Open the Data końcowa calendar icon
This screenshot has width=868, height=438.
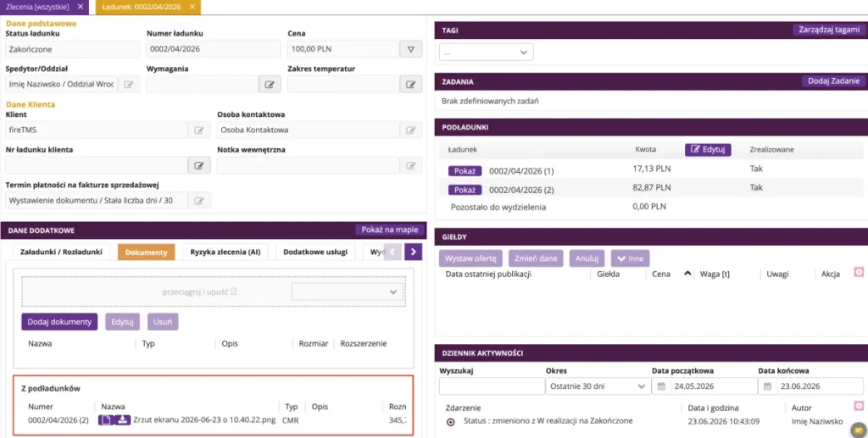pyautogui.click(x=767, y=386)
